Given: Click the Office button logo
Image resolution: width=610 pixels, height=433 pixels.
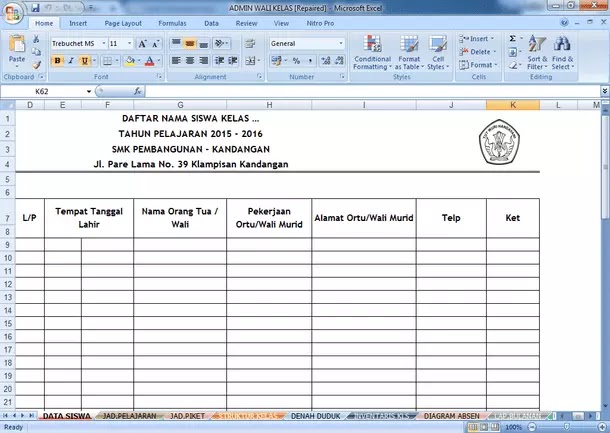Looking at the screenshot, I should point(12,12).
